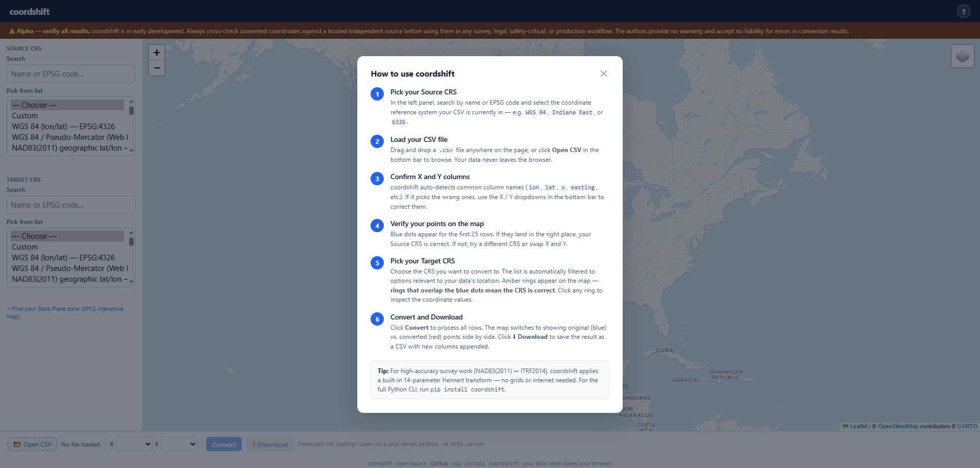Click the 'Indiana East' code example
The image size is (980, 468).
coord(572,112)
